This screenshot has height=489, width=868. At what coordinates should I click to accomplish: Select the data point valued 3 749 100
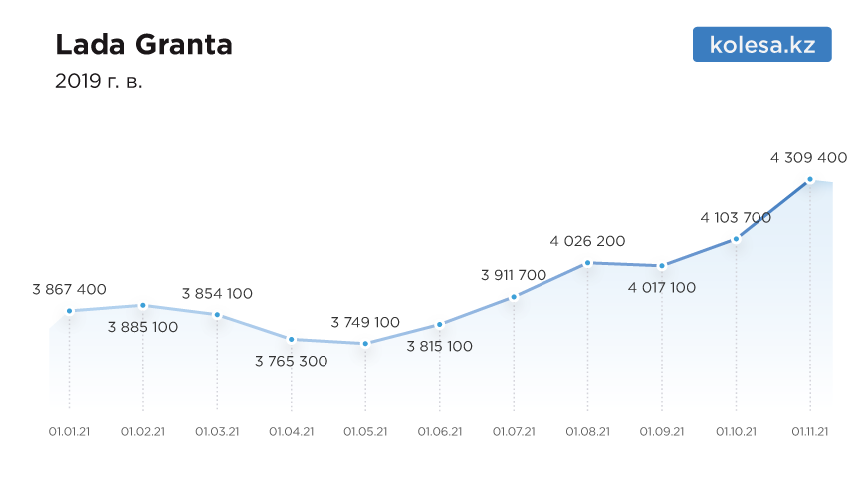[x=365, y=344]
